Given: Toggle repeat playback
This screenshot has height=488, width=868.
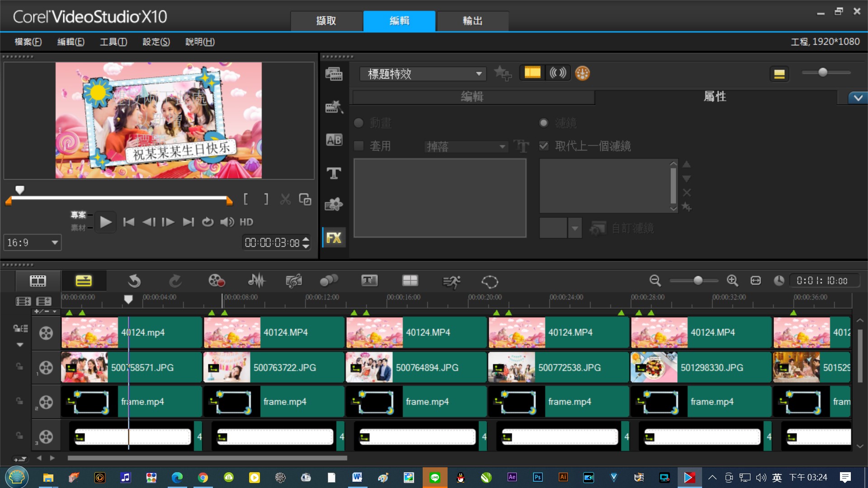Looking at the screenshot, I should [208, 222].
